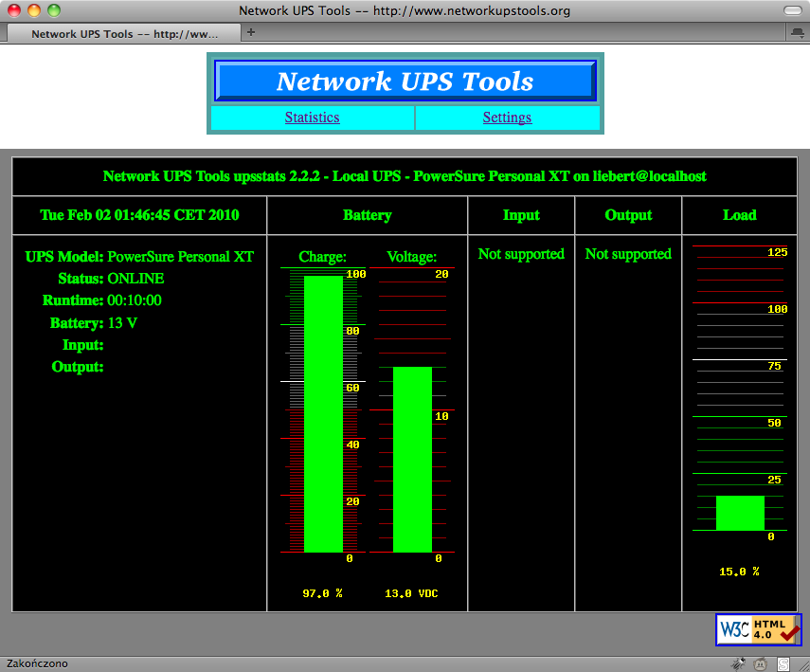Viewport: 810px width, 672px height.
Task: Click the date Tue Feb 02 01:46:45 CET 2010
Action: pos(139,215)
